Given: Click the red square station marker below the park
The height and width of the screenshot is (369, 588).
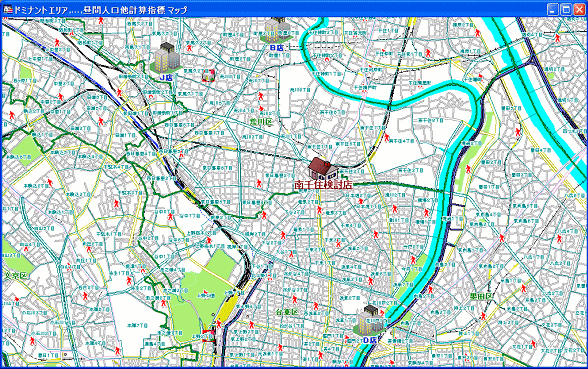Looking at the screenshot, I should [208, 335].
